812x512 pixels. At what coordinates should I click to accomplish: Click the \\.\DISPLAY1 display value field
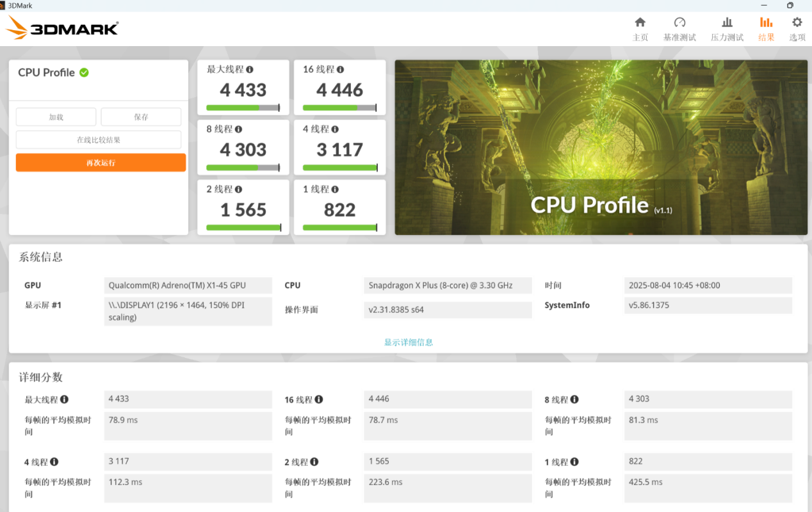[x=188, y=311]
